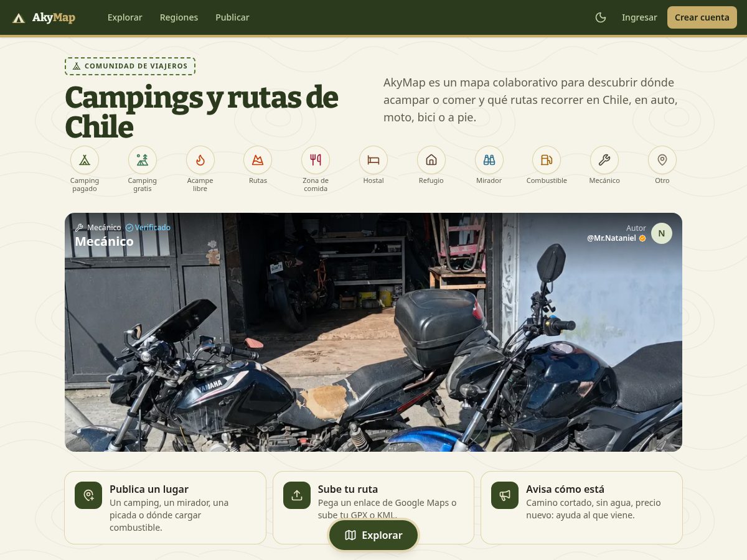Click the Publica un lugar pin icon

pos(88,495)
